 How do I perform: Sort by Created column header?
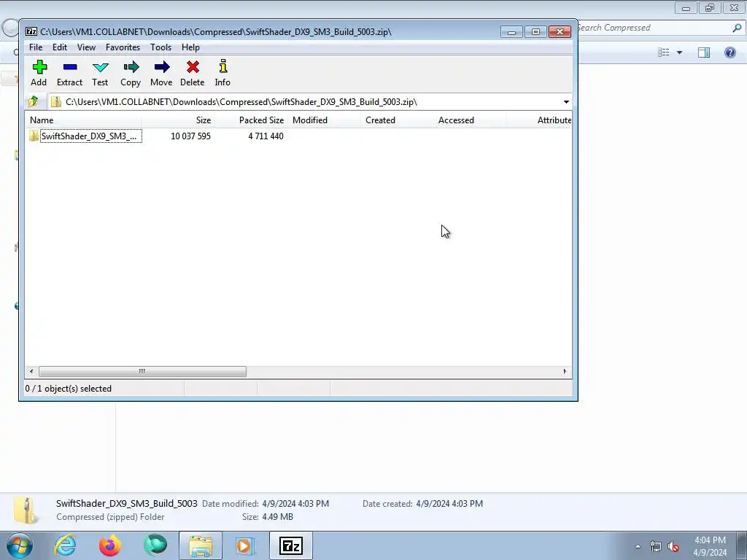point(397,120)
